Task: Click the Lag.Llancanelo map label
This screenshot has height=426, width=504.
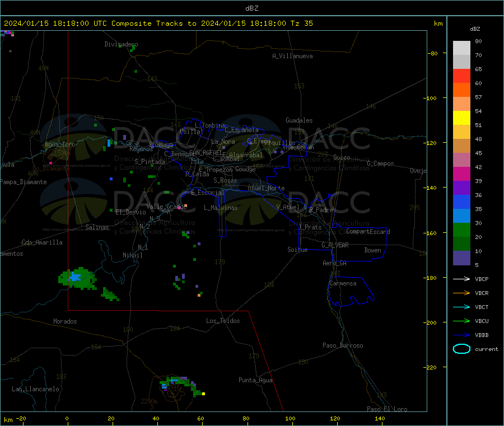Action: (35, 389)
